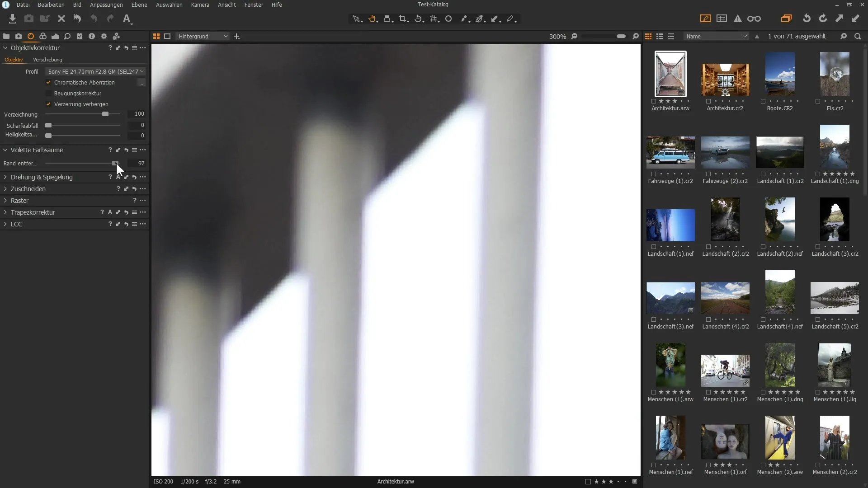
Task: Open the Library folder tool tab
Action: point(6,36)
